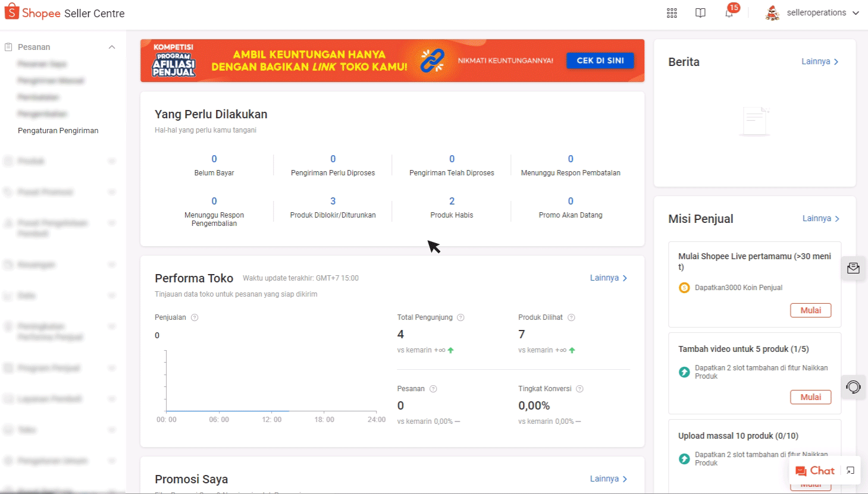
Task: Open the apps grid icon in header
Action: (672, 13)
